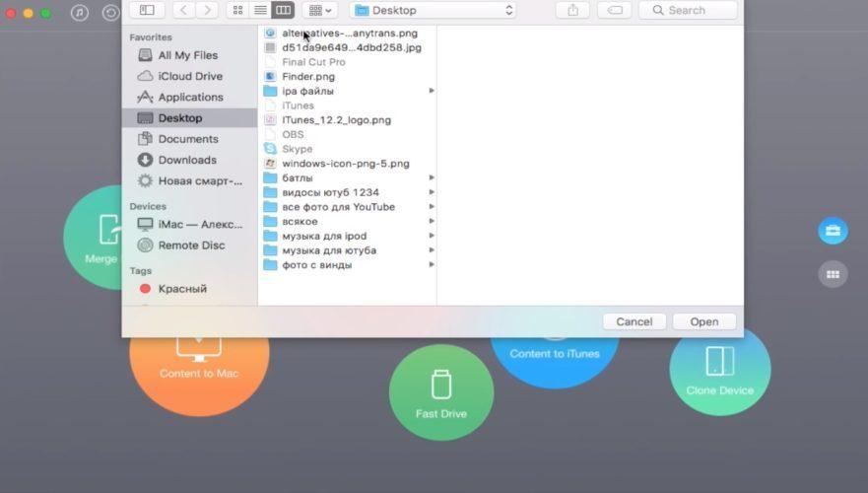The width and height of the screenshot is (868, 493).
Task: Switch to list view
Action: [260, 10]
